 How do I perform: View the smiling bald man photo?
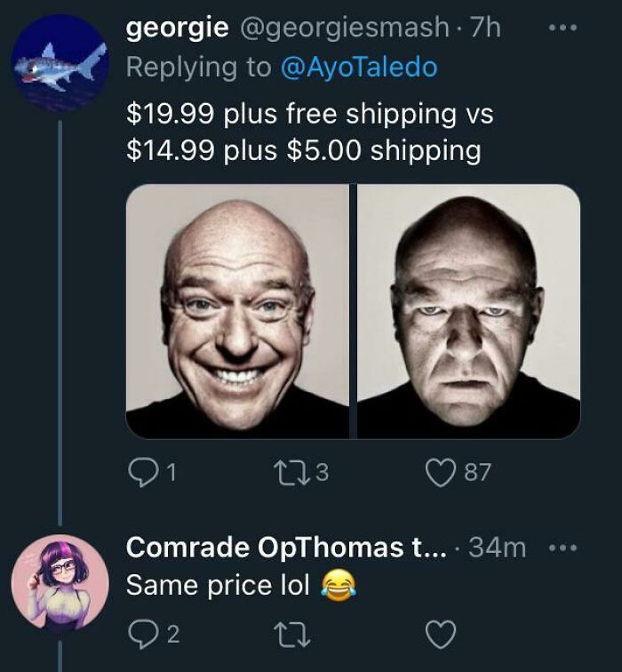click(238, 311)
